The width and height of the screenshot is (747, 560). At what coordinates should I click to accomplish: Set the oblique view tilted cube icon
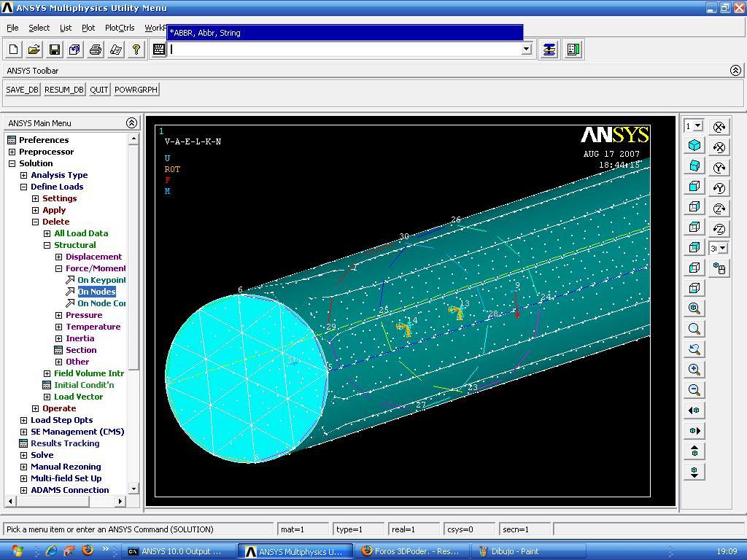click(694, 166)
